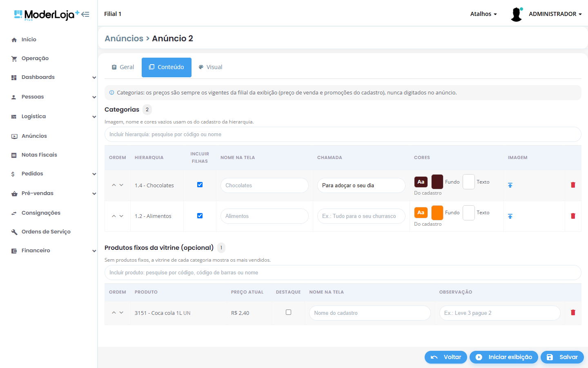Screen dimensions: 588x368
Task: Move Chocolates category up in order
Action: [x=114, y=185]
